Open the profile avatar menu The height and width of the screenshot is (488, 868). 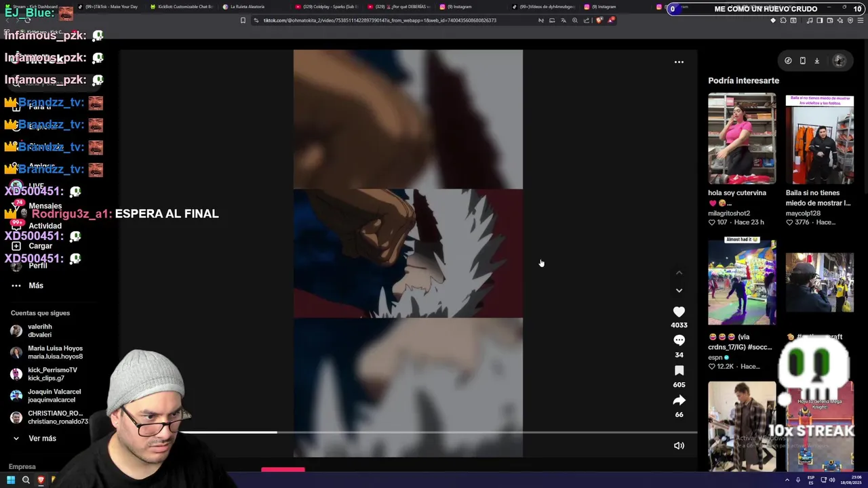pyautogui.click(x=839, y=60)
